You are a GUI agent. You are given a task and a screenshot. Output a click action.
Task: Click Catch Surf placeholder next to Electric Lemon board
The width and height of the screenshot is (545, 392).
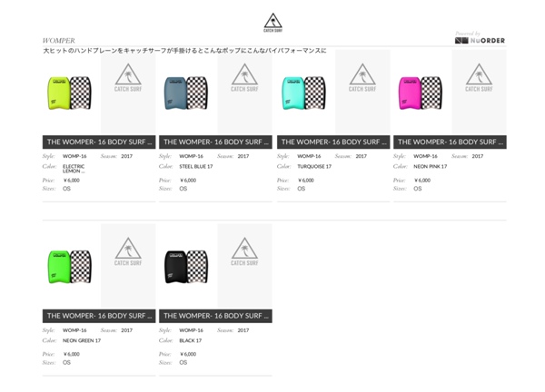[128, 92]
